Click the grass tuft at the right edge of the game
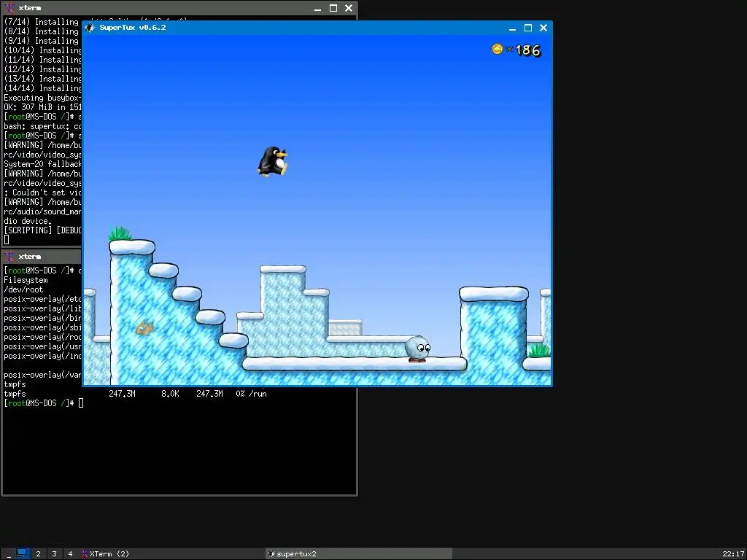The image size is (747, 560). [539, 351]
